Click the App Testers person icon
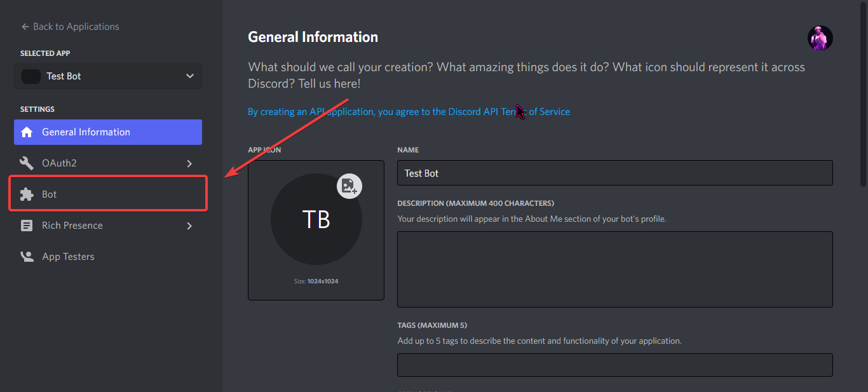The width and height of the screenshot is (868, 392). click(x=27, y=256)
